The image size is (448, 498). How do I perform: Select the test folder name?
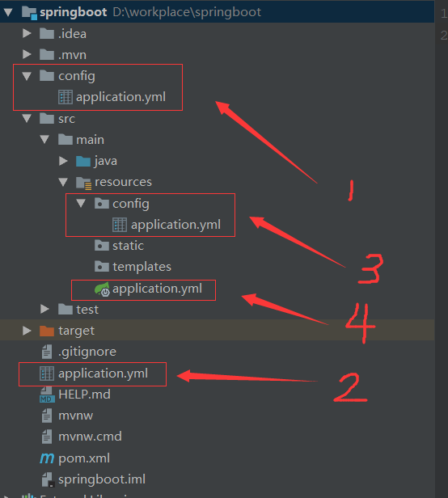point(87,310)
